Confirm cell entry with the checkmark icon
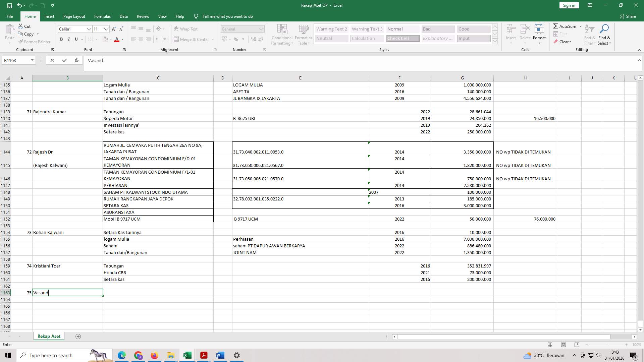Screen dimensions: 644x362 point(64,60)
